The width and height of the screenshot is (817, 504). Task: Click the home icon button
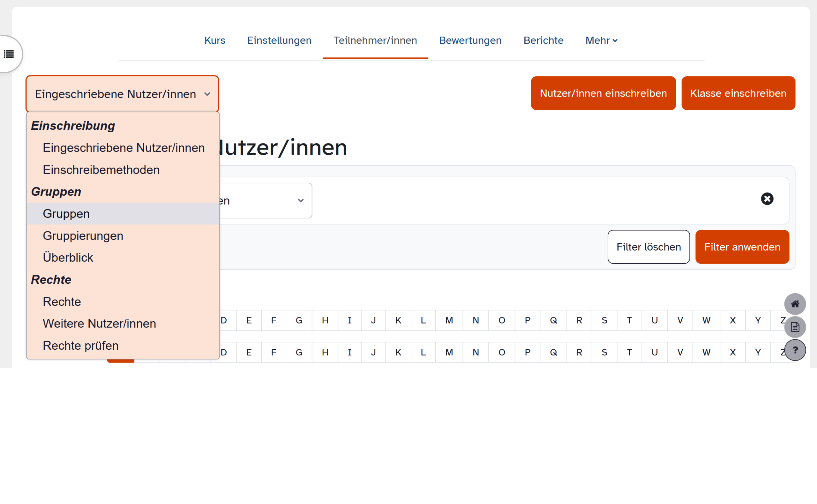point(795,304)
